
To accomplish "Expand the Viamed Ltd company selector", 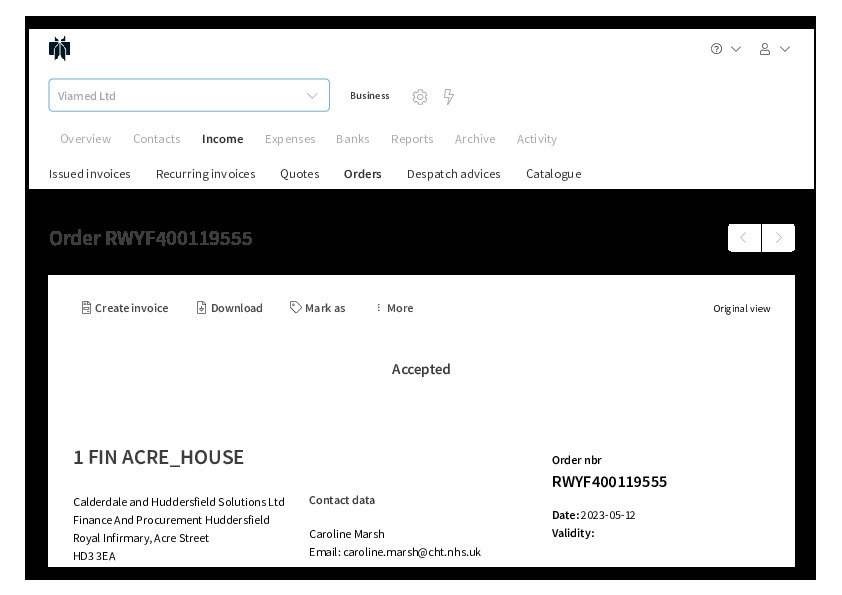I will [x=189, y=96].
